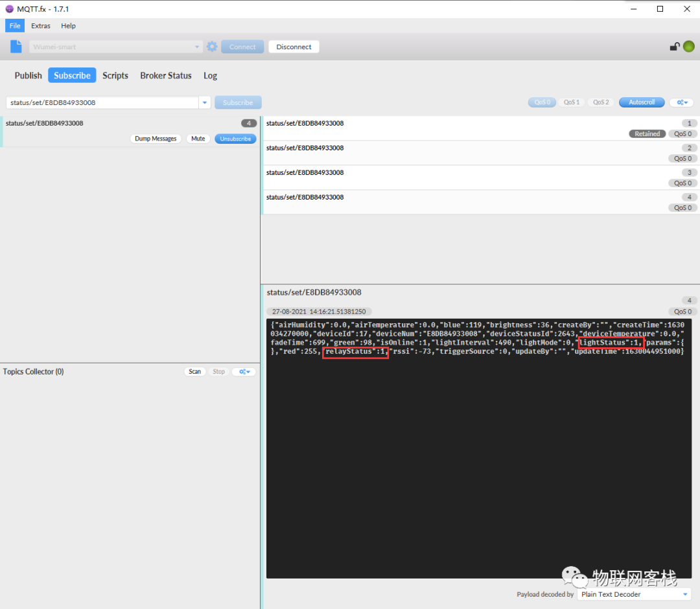
Task: Click the Subscribe button next to topic field
Action: 238,102
